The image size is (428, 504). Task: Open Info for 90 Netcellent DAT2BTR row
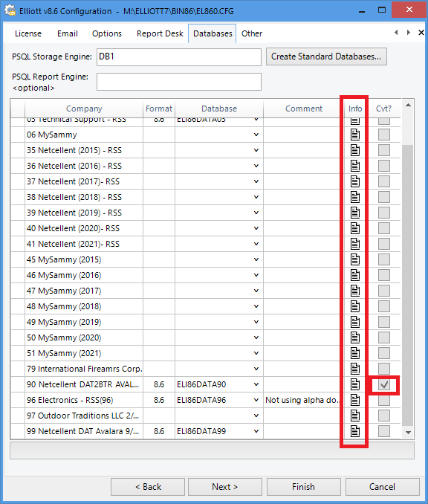354,384
